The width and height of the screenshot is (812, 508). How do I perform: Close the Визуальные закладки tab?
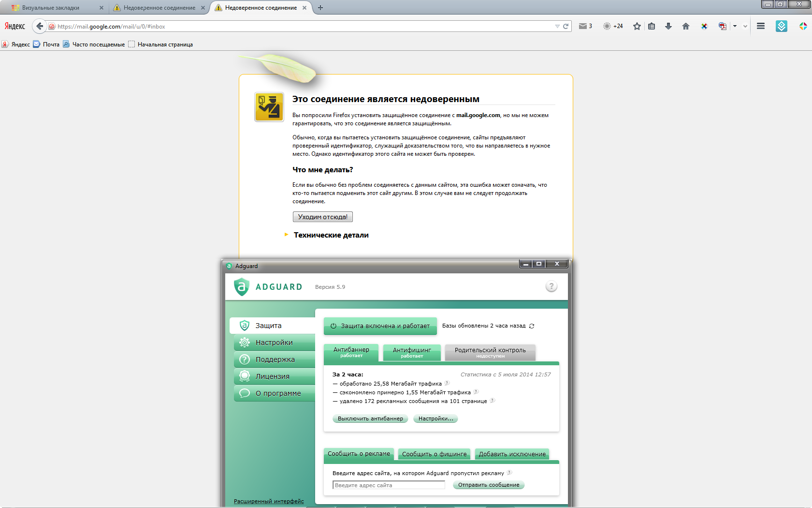[101, 8]
